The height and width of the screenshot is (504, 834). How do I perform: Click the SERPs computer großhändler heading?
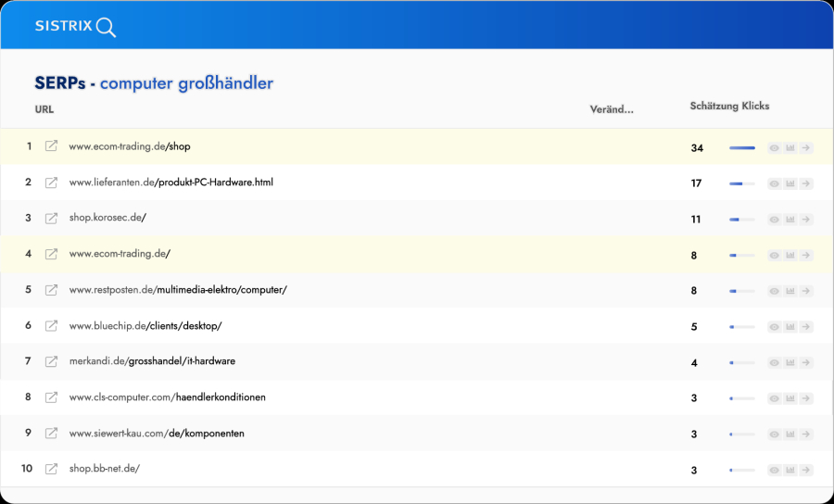154,83
